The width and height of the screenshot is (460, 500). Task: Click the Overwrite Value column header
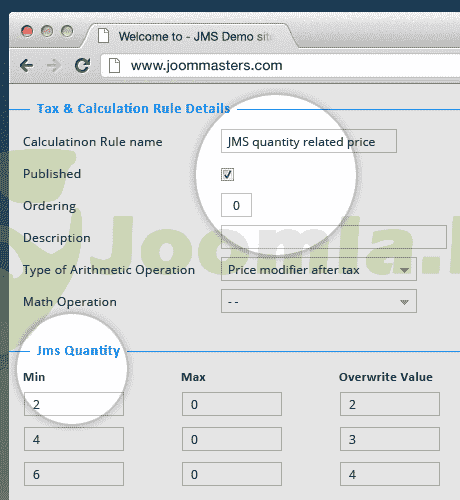click(386, 377)
